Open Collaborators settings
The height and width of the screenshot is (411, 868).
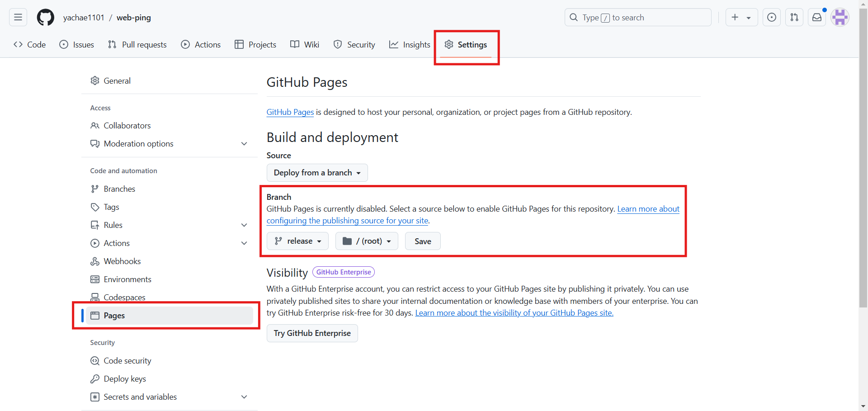pyautogui.click(x=170, y=126)
